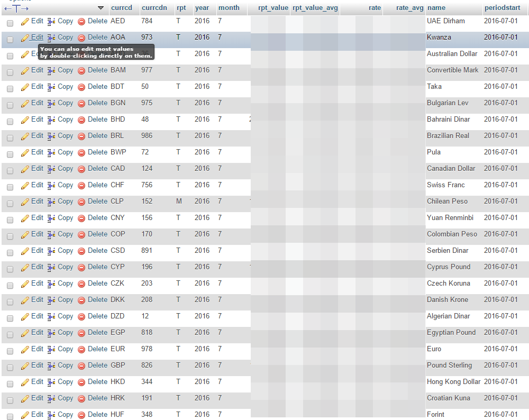Select the EUR row checkbox
Image resolution: width=529 pixels, height=420 pixels.
[10, 351]
